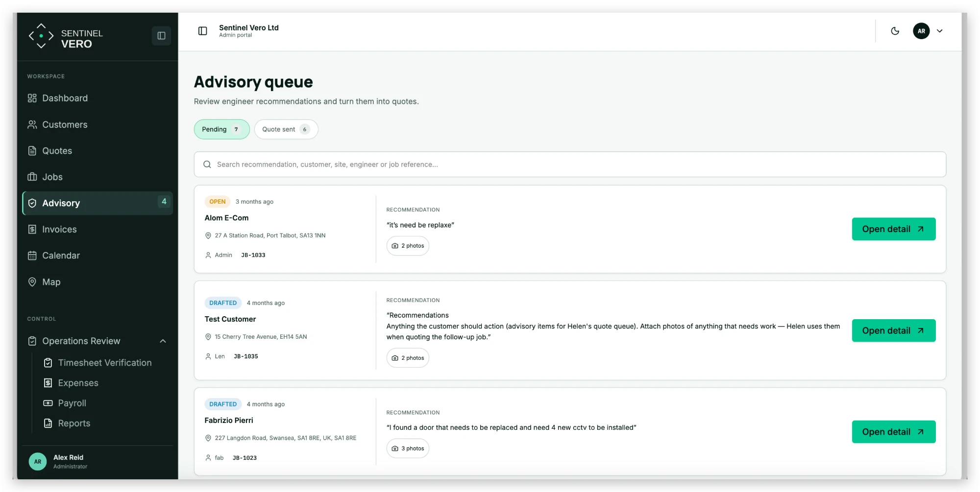Viewport: 980px width, 492px height.
Task: Open detail for Alom E-Com advisory
Action: 893,229
